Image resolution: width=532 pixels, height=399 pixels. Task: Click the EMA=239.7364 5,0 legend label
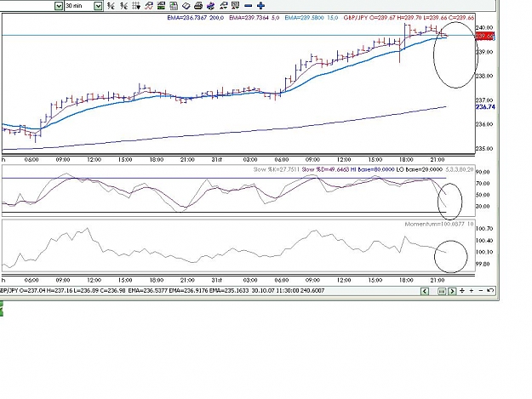(x=255, y=18)
